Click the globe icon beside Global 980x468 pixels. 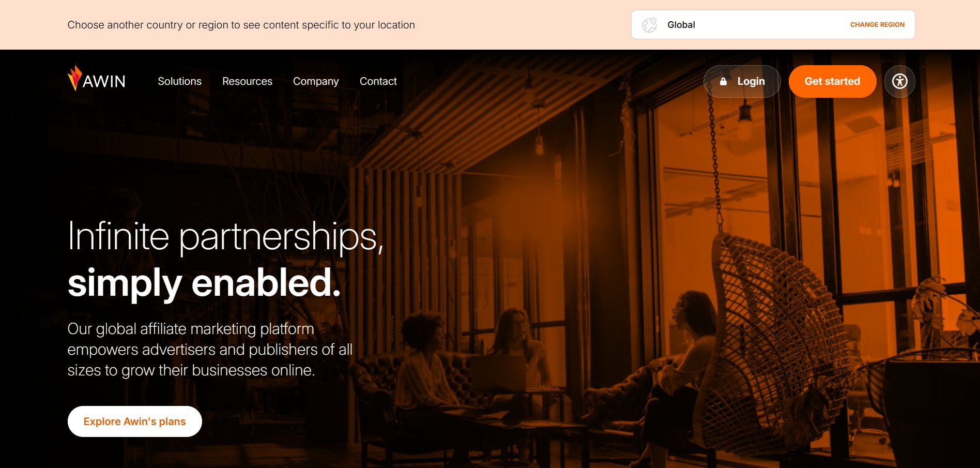pos(649,25)
